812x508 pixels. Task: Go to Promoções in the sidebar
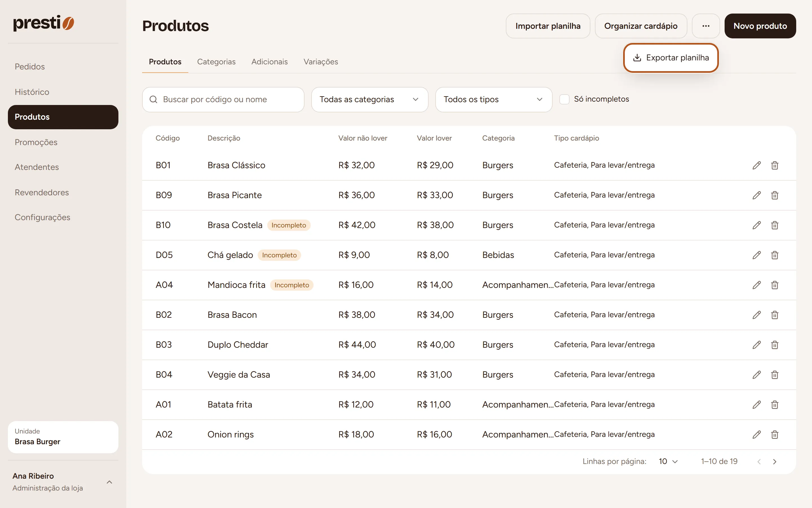click(x=63, y=142)
